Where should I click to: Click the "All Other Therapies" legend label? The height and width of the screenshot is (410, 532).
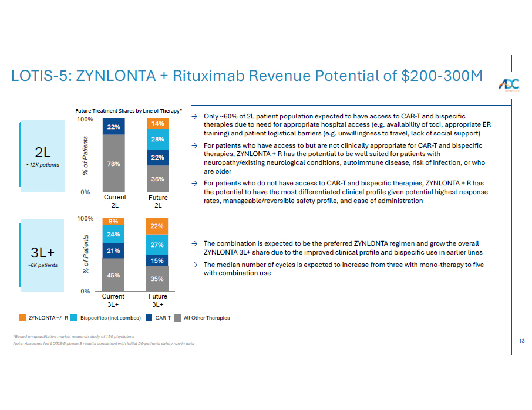(207, 318)
